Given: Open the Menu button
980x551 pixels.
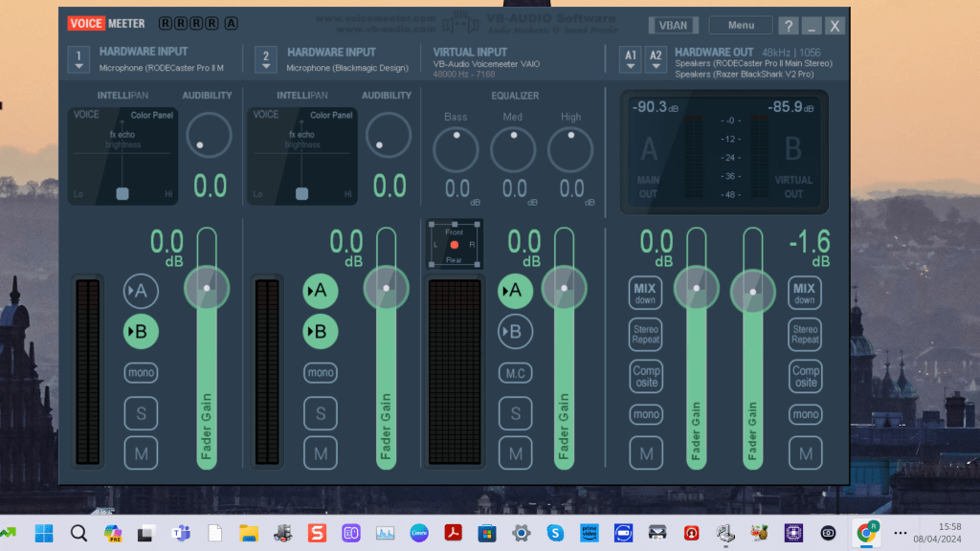Looking at the screenshot, I should 741,26.
